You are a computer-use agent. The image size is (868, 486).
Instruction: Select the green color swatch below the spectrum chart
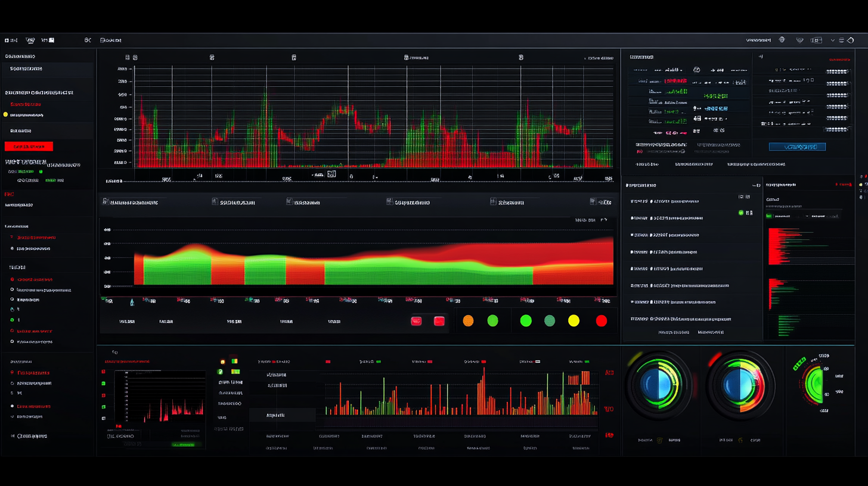point(492,320)
